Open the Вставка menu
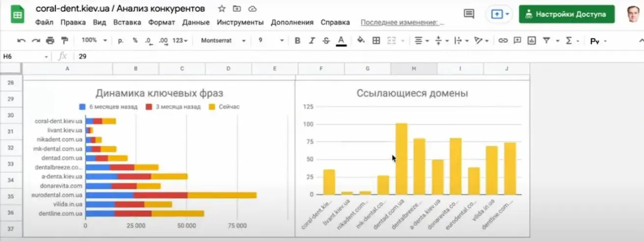Viewport: 644px width, 241px height. pos(127,23)
